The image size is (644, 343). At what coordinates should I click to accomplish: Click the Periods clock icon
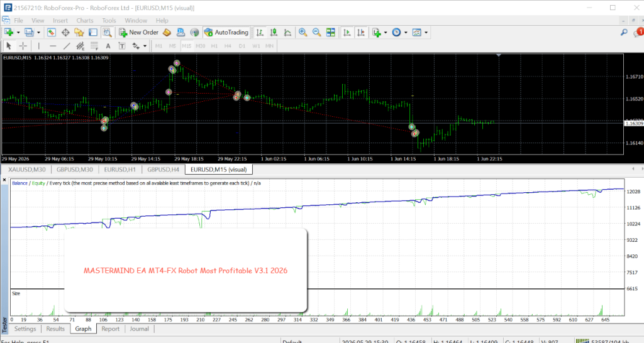[396, 33]
